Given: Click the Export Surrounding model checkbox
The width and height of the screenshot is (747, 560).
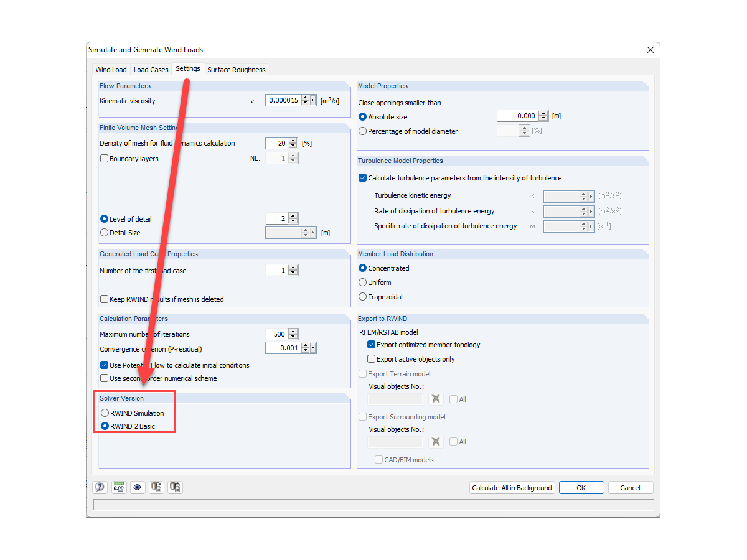Looking at the screenshot, I should pyautogui.click(x=363, y=417).
